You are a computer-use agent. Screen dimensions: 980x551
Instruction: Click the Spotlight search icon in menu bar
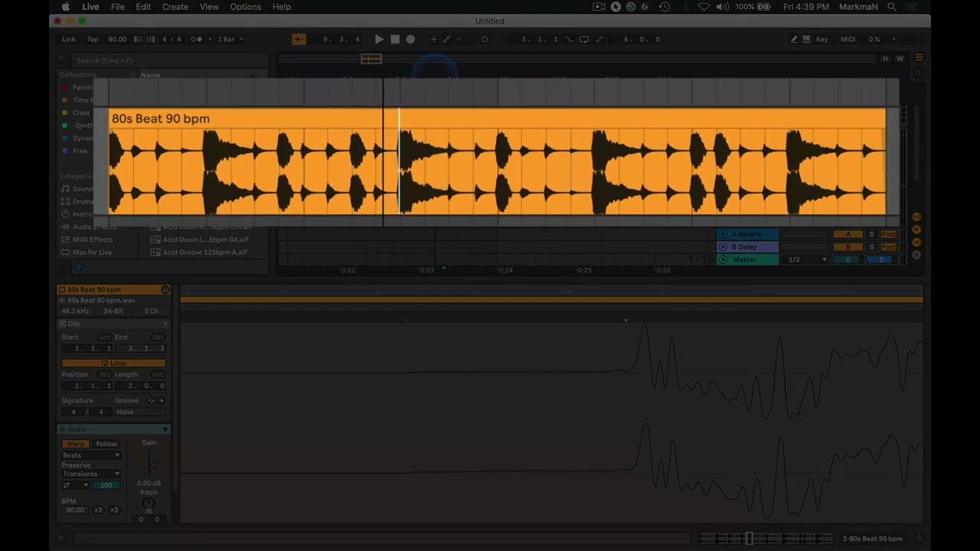click(891, 7)
